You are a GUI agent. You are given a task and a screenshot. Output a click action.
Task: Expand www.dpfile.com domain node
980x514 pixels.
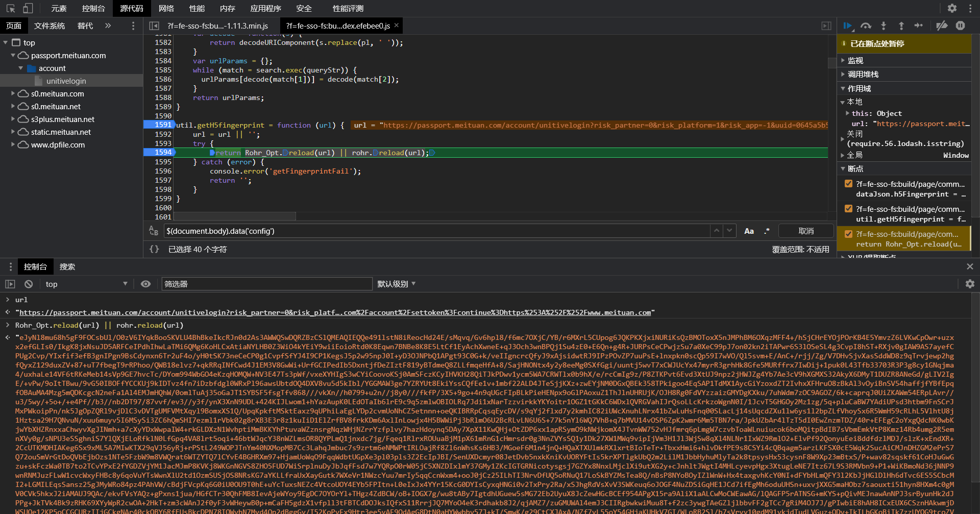[x=13, y=144]
